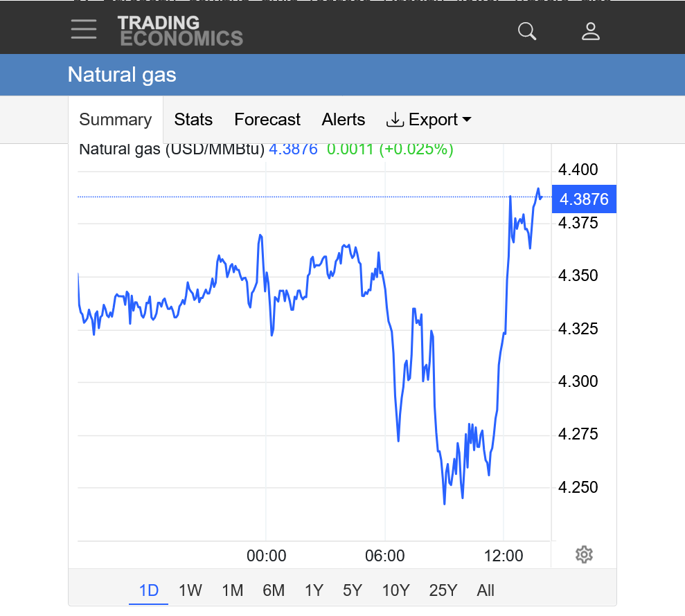
Task: Show the 6M chart range
Action: click(274, 590)
